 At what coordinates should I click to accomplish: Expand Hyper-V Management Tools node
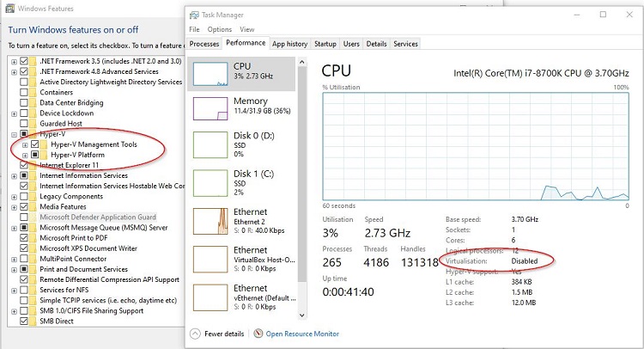[x=25, y=144]
